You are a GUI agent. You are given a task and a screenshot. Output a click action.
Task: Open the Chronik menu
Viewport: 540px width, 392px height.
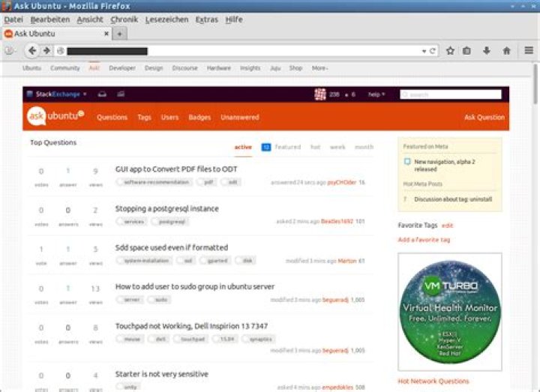coord(124,19)
